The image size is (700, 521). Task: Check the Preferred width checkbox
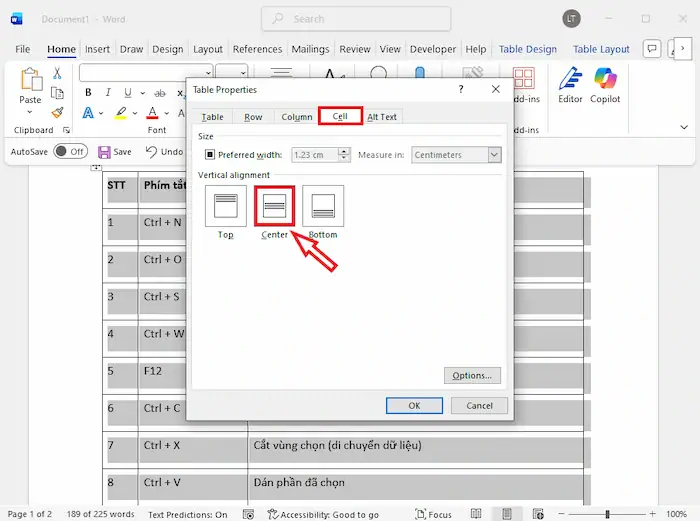pos(210,155)
